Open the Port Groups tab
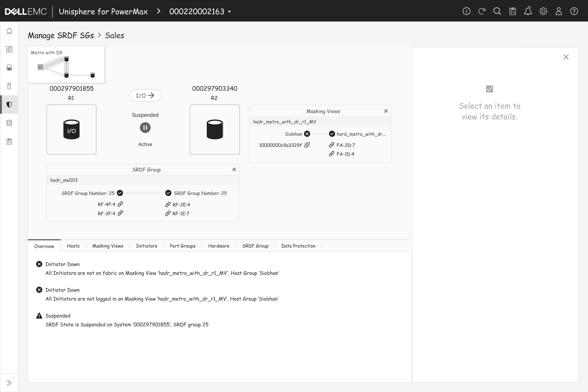The width and height of the screenshot is (588, 392). click(x=183, y=246)
